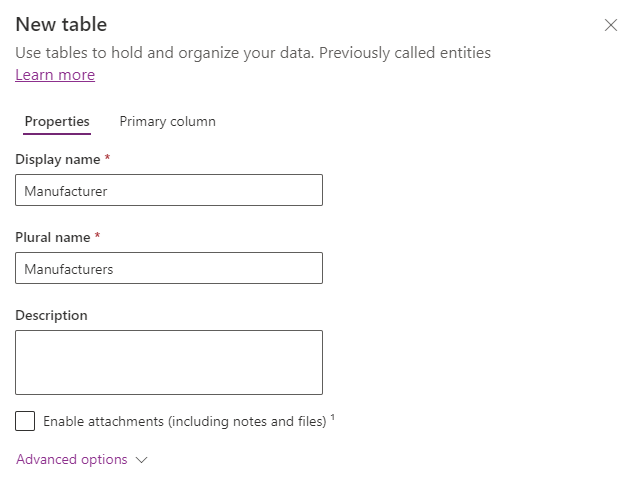625x486 pixels.
Task: Click the Advanced options chevron arrow
Action: [141, 460]
